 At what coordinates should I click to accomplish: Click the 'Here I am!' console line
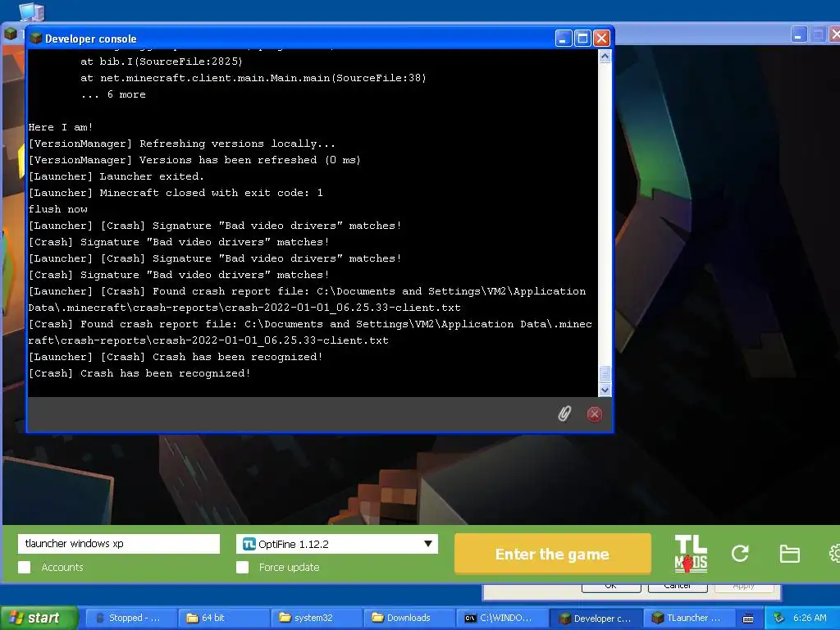pyautogui.click(x=61, y=127)
